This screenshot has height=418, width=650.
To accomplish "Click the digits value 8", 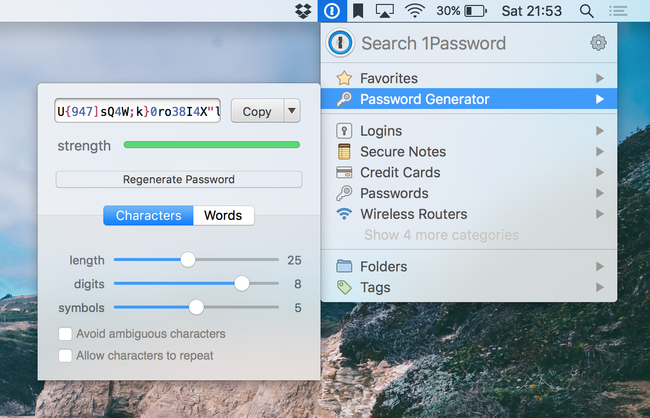I will (298, 284).
